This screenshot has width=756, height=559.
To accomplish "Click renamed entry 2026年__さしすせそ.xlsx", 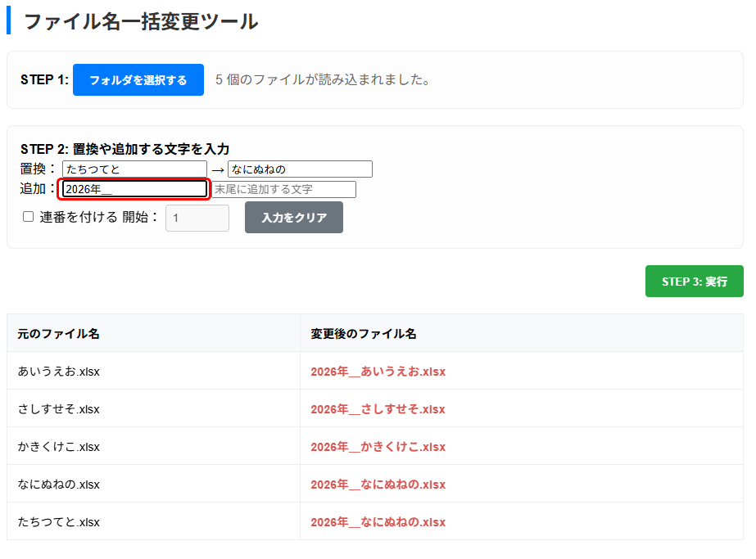I will (x=378, y=409).
